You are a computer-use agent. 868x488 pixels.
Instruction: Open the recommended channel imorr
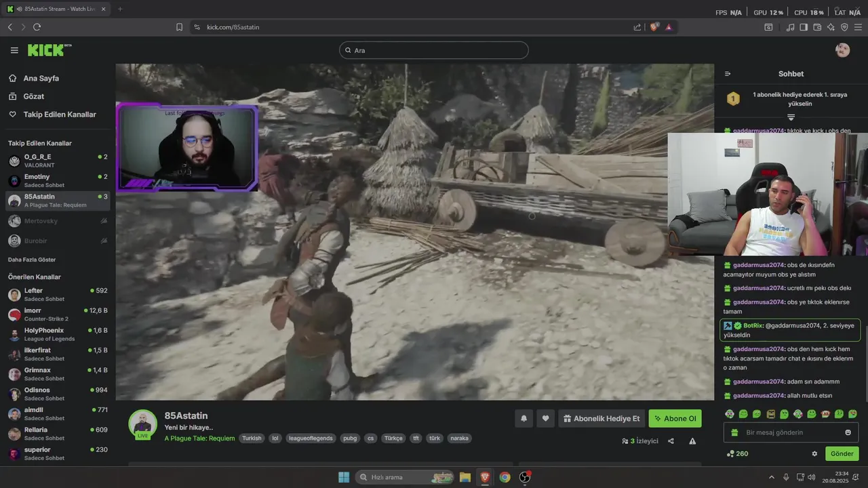click(58, 314)
